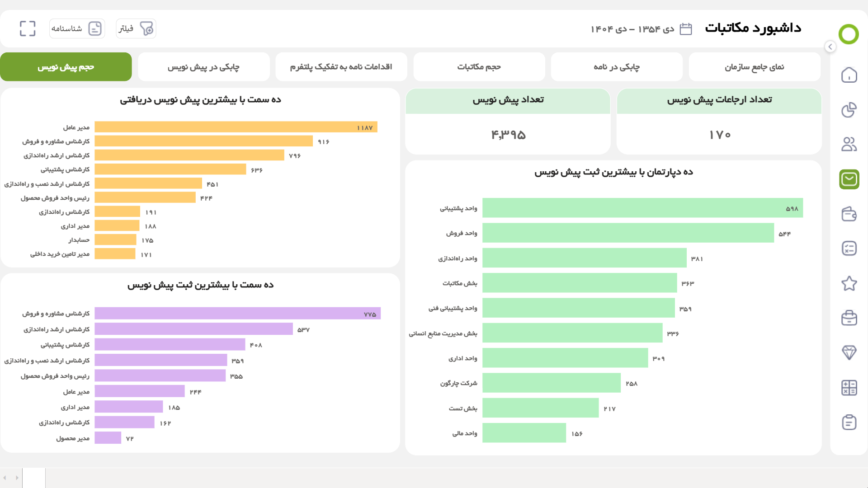This screenshot has height=488, width=868.
Task: Open the diamond icon in sidebar
Action: point(849,352)
